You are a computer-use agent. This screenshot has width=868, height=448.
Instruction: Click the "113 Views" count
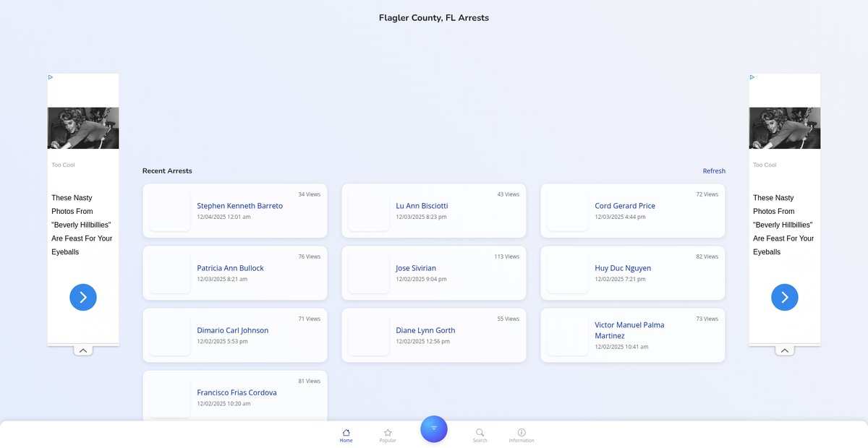[506, 257]
